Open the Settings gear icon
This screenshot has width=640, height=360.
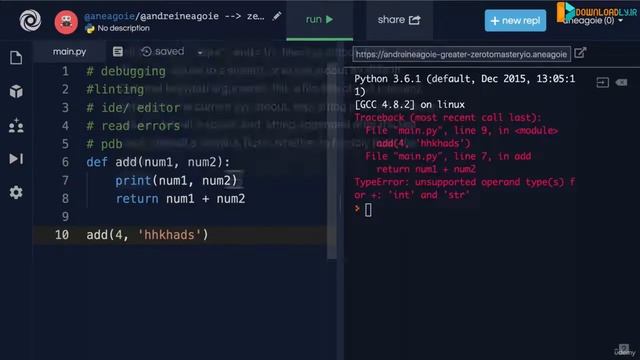tap(16, 192)
